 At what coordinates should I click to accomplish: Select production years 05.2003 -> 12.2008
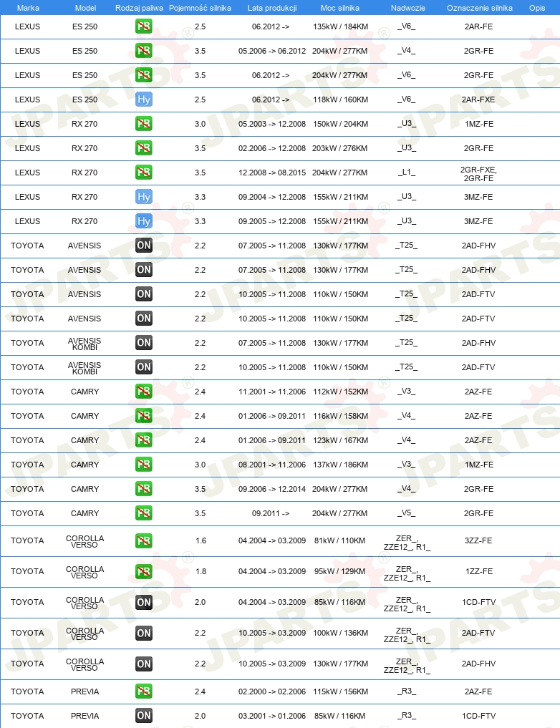(272, 124)
